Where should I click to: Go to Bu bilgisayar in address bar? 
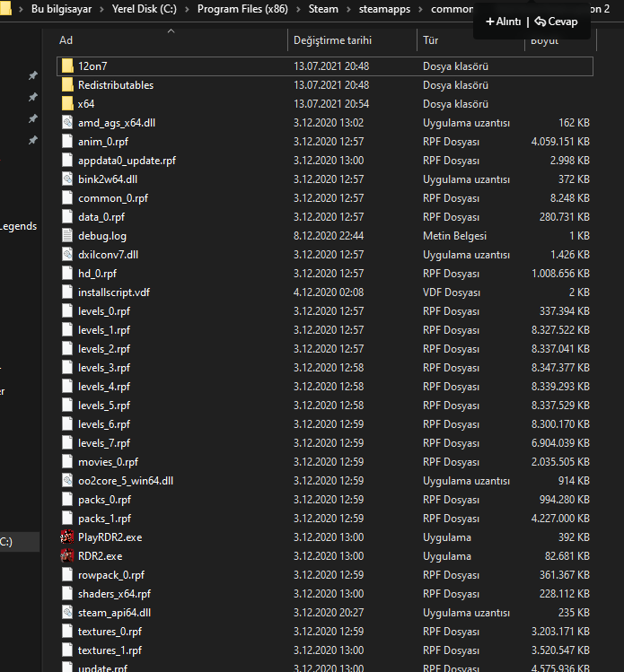tap(61, 9)
